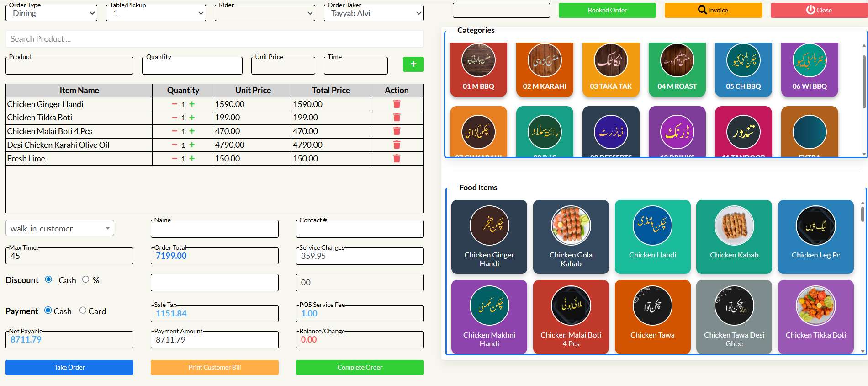
Task: Select the 05 CH BBQ category
Action: pyautogui.click(x=743, y=70)
